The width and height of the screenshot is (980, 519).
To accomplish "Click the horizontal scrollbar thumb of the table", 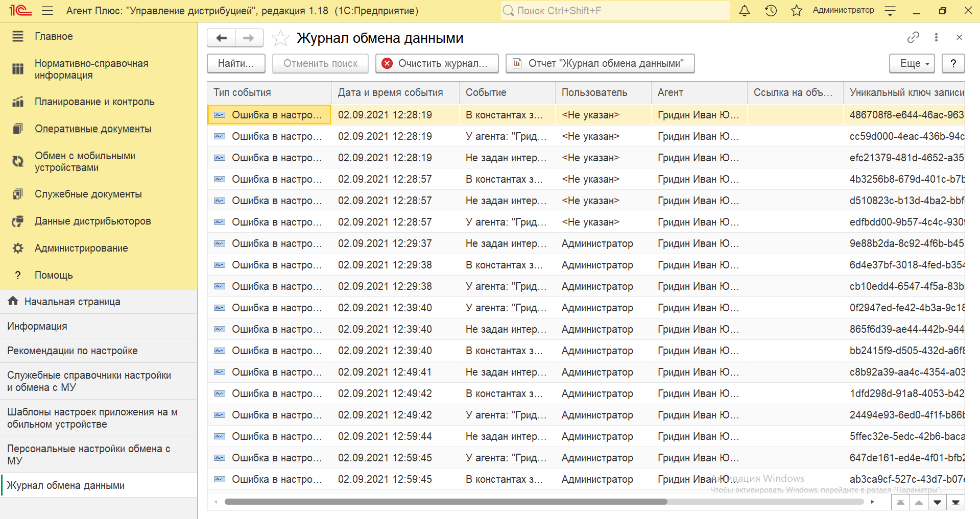I will click(x=446, y=502).
